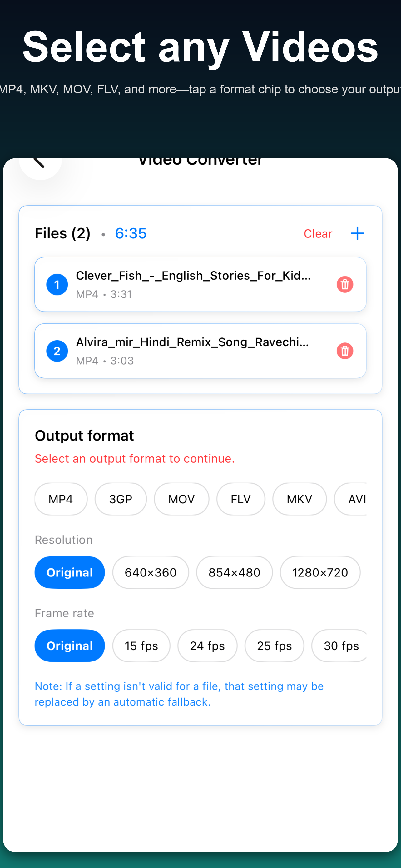
Task: Set resolution to 640×360
Action: pyautogui.click(x=151, y=572)
